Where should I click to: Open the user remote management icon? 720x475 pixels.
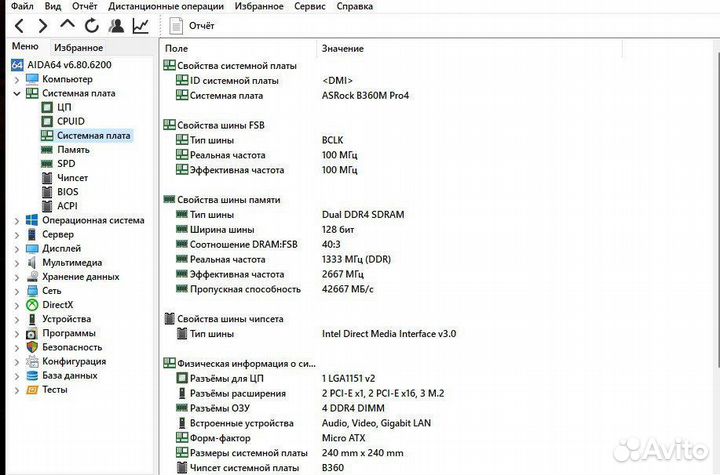pos(116,26)
